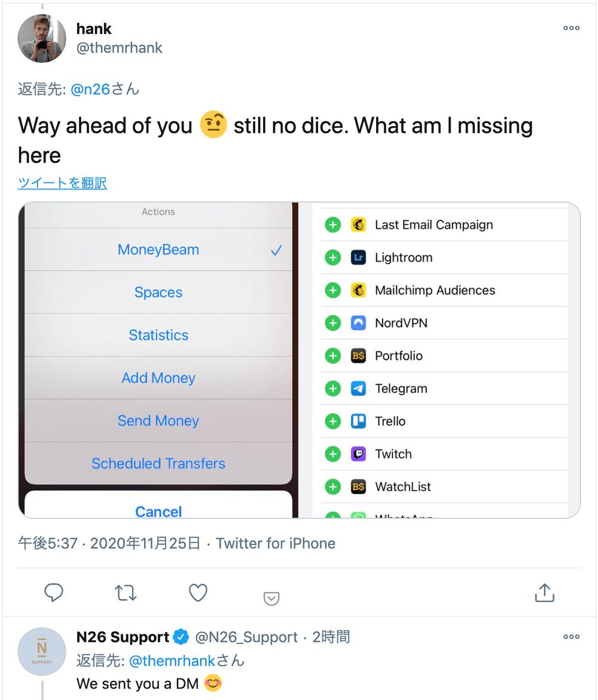Open the @n26 mention link
Image resolution: width=598 pixels, height=700 pixels.
[90, 90]
